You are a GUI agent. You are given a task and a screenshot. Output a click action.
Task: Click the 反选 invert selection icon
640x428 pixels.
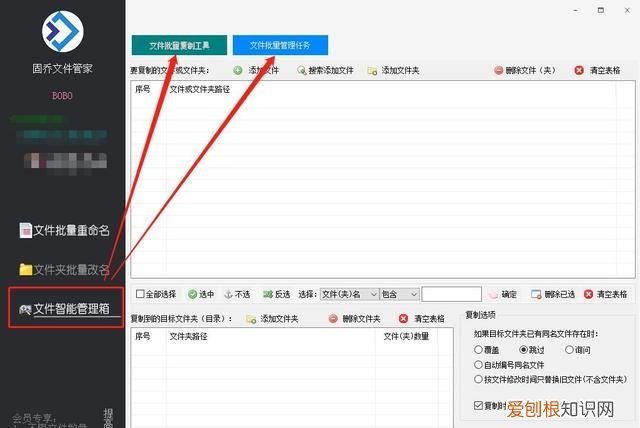click(x=268, y=294)
